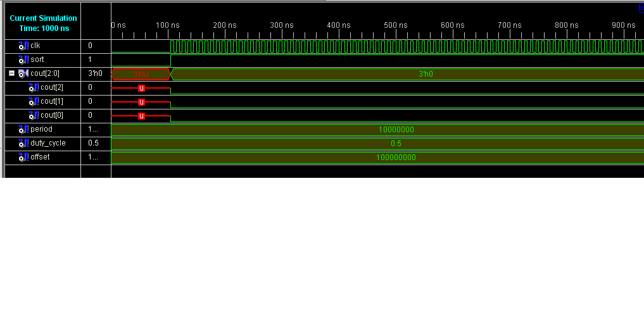Select the sort signal name
The width and height of the screenshot is (644, 324).
pos(37,59)
